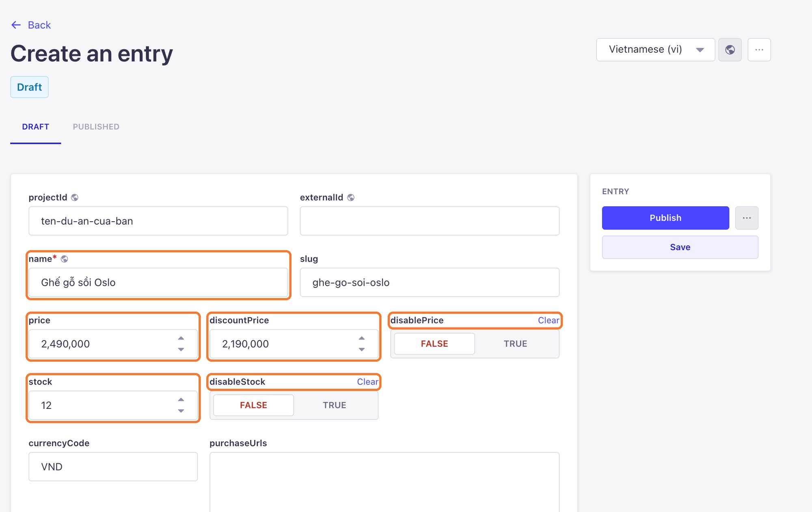Set disablePrice to TRUE
This screenshot has width=812, height=512.
coord(516,344)
